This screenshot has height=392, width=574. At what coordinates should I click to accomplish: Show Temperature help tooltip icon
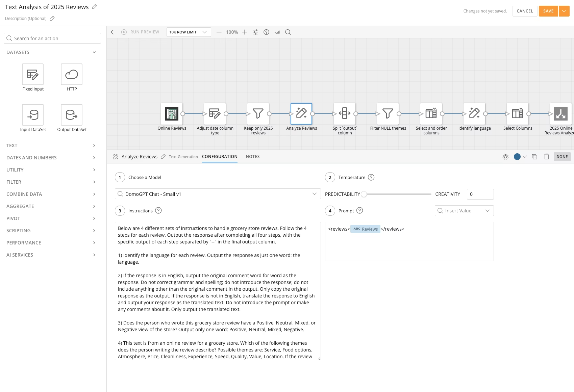point(371,177)
